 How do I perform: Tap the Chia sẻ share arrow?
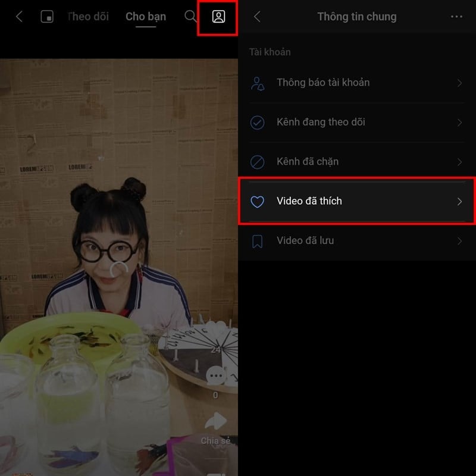tap(216, 421)
